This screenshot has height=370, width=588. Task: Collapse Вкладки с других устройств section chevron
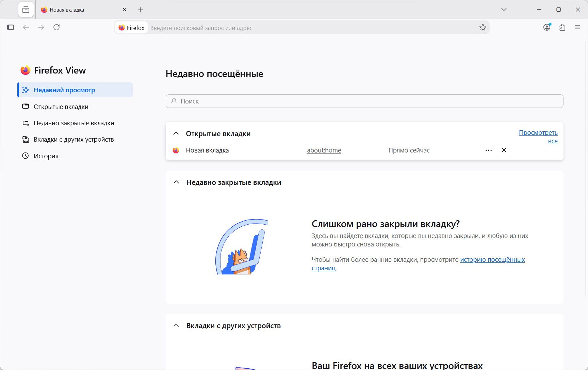176,325
